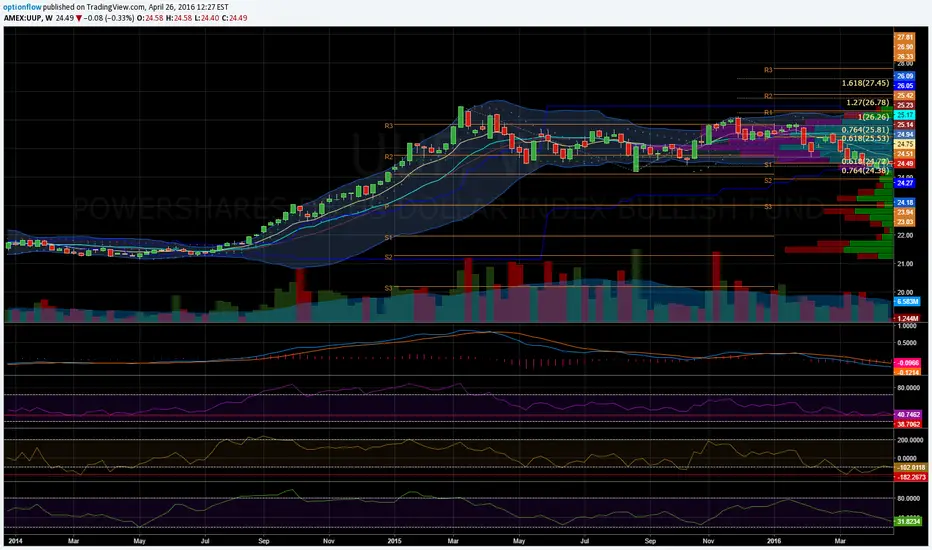Click the 1.27(26.78) Fibonacci level label
This screenshot has height=550, width=932.
coord(867,102)
